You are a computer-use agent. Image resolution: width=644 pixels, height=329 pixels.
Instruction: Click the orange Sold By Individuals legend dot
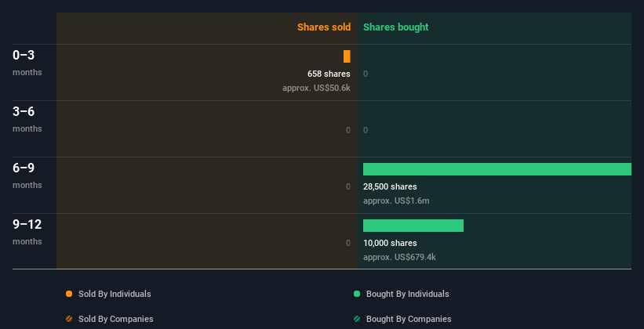[69, 294]
